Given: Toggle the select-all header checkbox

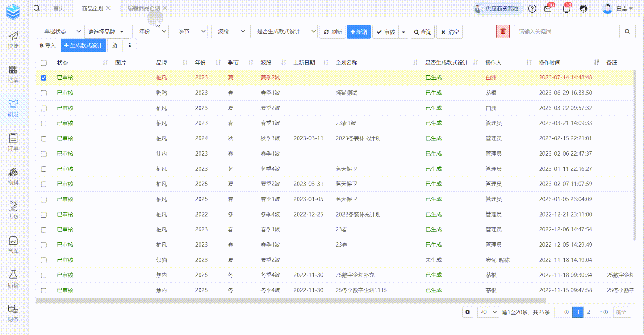Looking at the screenshot, I should [44, 63].
